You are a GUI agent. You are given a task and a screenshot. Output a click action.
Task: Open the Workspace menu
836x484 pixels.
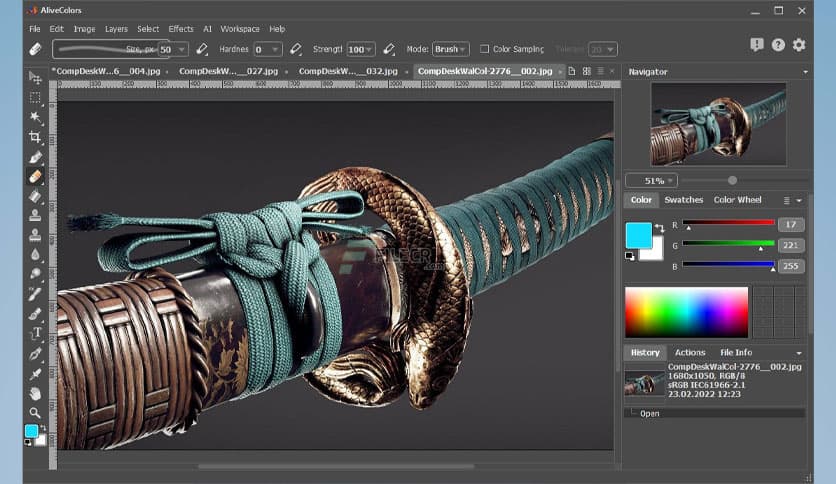pos(240,29)
